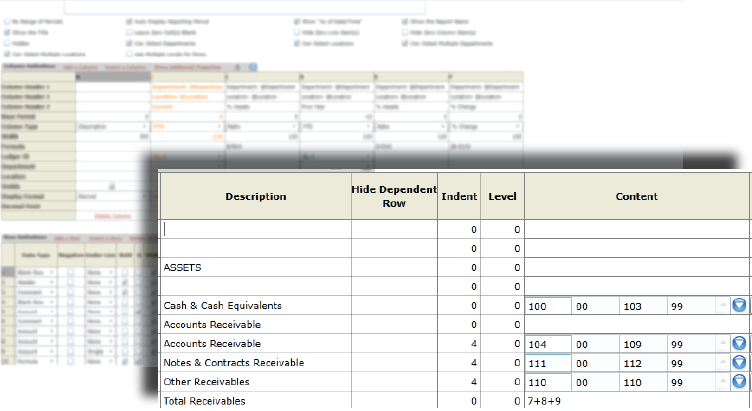The image size is (752, 411).
Task: Click filter icon for Other Receivables row
Action: coord(739,381)
